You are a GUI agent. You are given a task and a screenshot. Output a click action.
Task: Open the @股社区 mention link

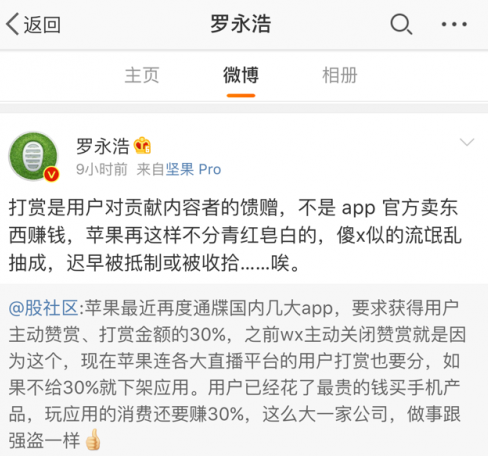pyautogui.click(x=43, y=308)
